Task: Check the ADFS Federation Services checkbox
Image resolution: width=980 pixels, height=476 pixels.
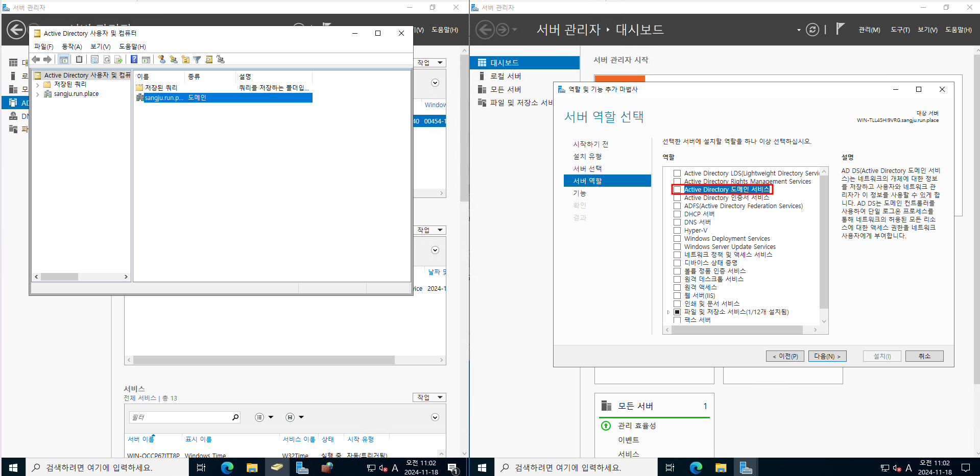Action: [x=677, y=206]
